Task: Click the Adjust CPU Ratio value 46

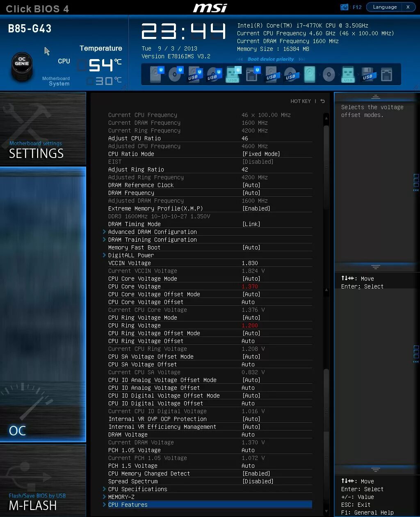Action: tap(245, 138)
